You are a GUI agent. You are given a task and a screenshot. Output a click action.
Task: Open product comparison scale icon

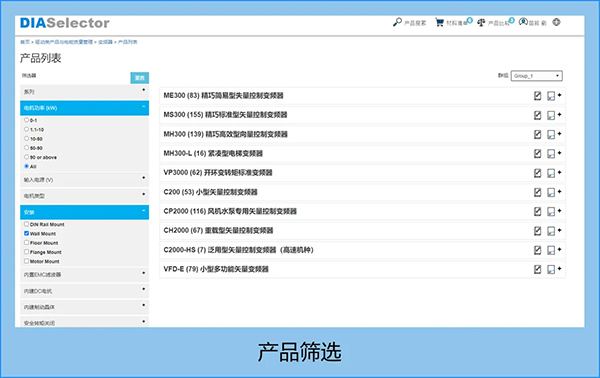[481, 23]
